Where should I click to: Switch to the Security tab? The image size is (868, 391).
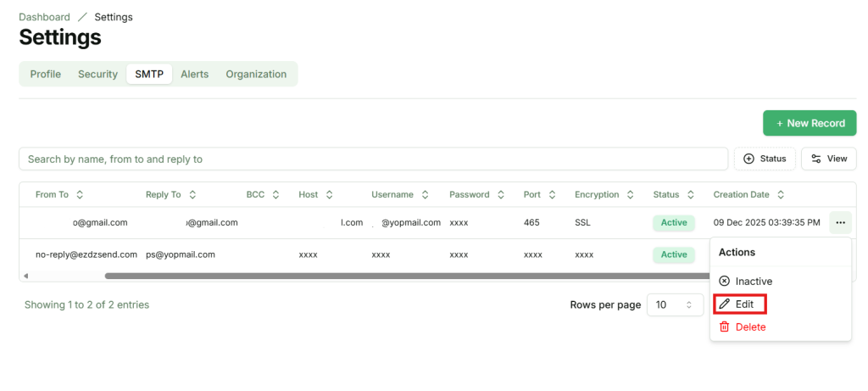97,75
